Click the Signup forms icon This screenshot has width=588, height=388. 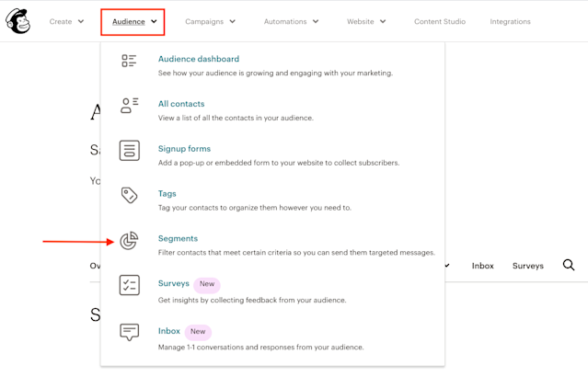tap(130, 151)
